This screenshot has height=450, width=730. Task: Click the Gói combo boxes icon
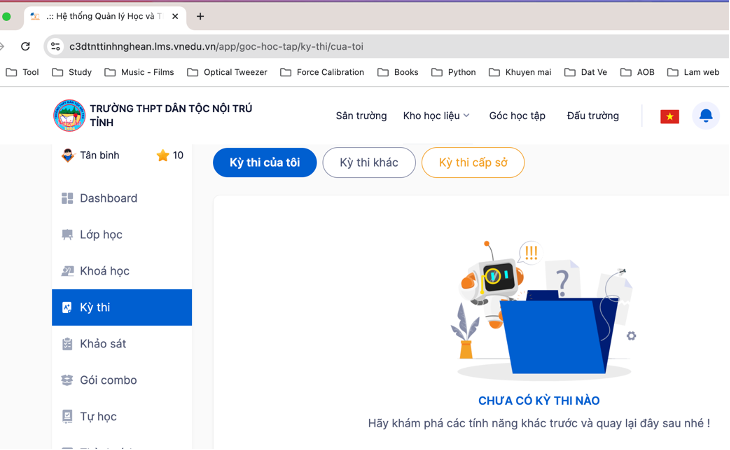pos(68,380)
